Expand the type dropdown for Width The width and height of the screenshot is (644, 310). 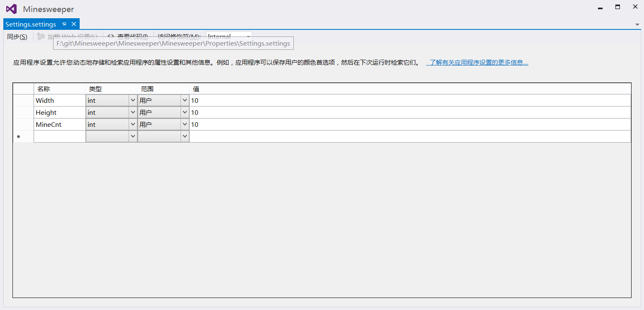(x=133, y=100)
